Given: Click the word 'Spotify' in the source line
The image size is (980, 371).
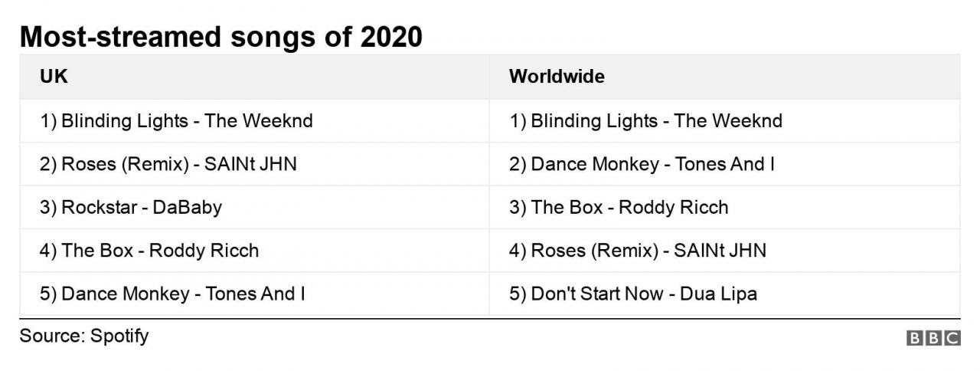Looking at the screenshot, I should (119, 336).
